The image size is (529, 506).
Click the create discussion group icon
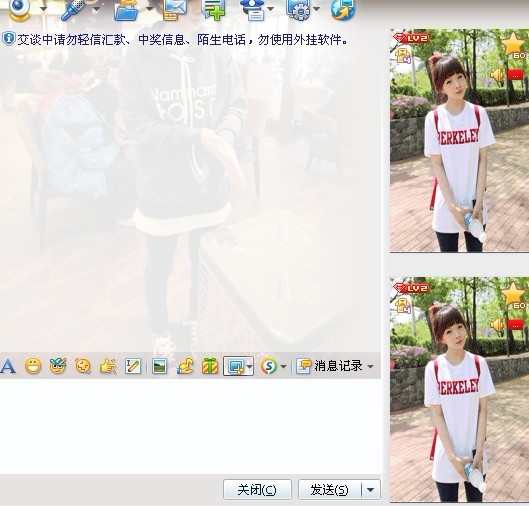click(213, 9)
